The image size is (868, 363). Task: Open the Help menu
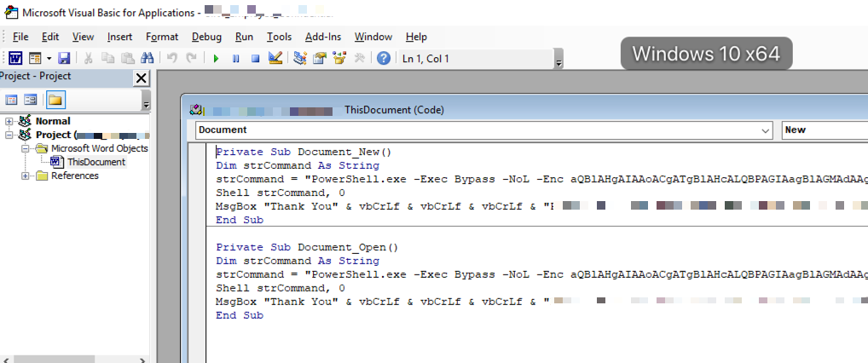tap(416, 37)
